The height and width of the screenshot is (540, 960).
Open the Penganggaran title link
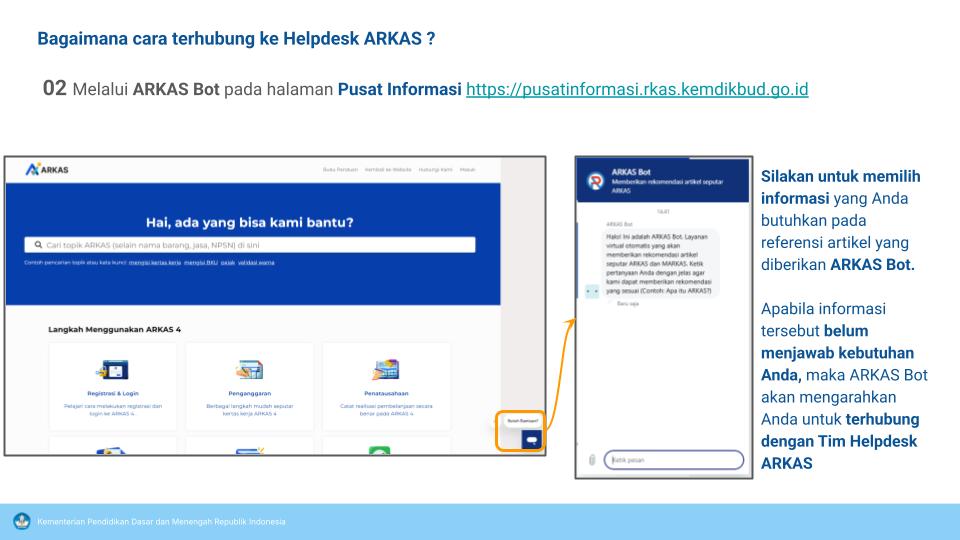(249, 394)
